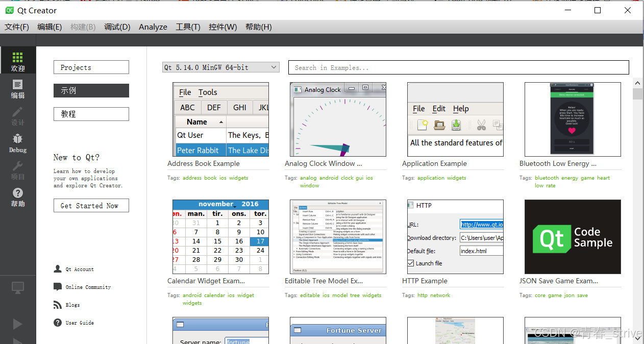Screen dimensions: 644x344
Task: Click the 'bluetooth' tag link
Action: click(547, 178)
